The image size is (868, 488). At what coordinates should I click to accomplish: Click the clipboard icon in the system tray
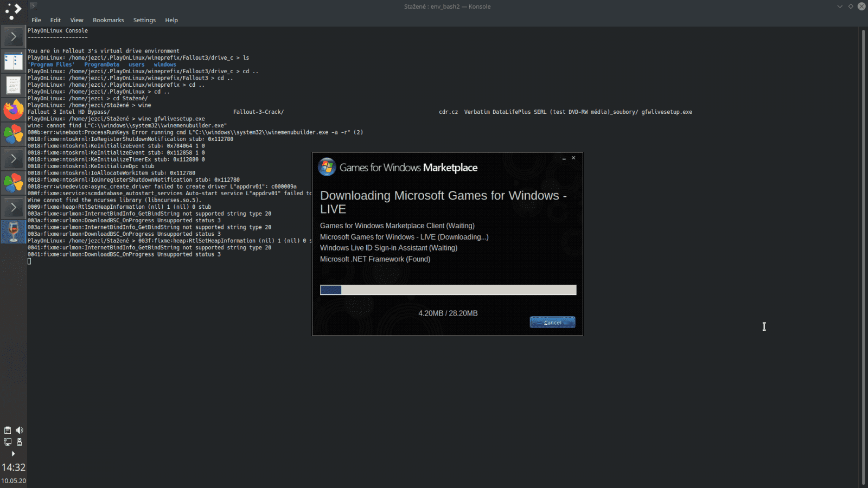[7, 430]
